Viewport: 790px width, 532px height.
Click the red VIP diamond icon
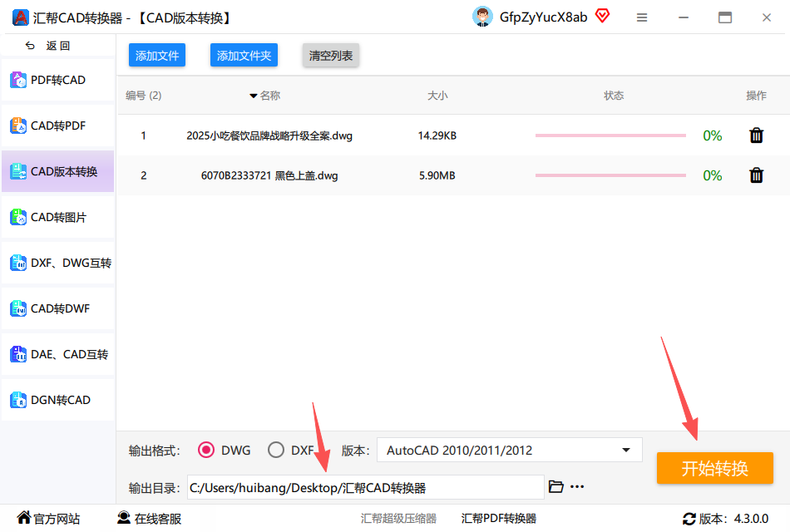click(x=602, y=16)
